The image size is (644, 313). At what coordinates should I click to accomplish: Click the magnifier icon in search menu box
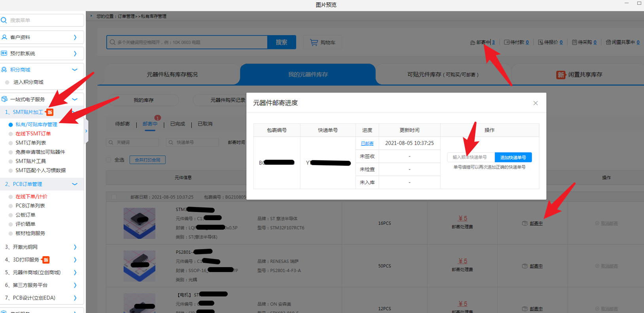[x=4, y=20]
